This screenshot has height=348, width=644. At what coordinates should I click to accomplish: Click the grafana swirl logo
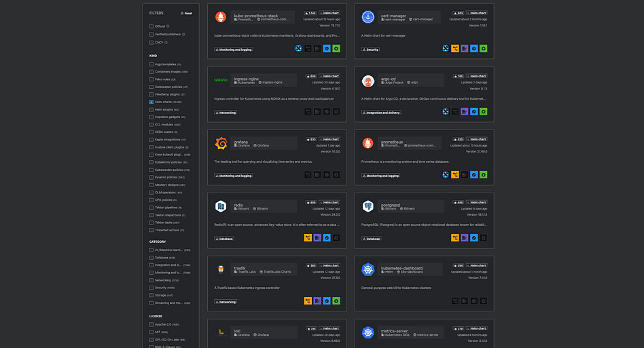221,143
